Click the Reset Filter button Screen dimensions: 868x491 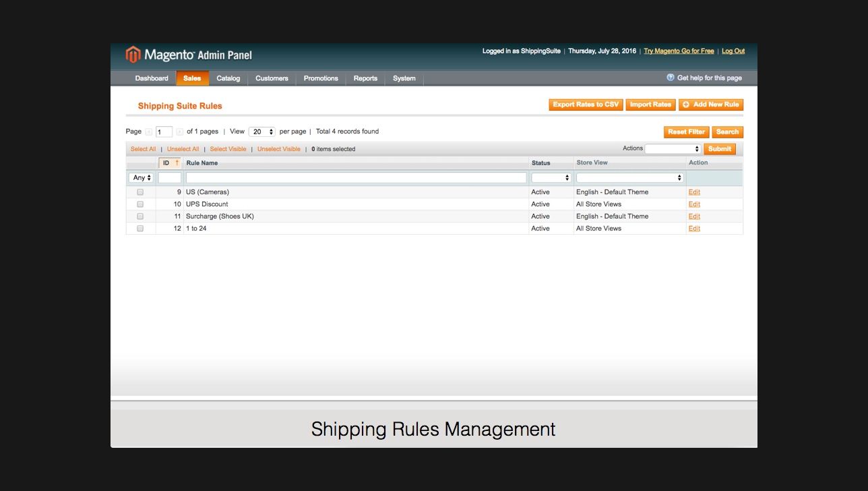(x=686, y=132)
